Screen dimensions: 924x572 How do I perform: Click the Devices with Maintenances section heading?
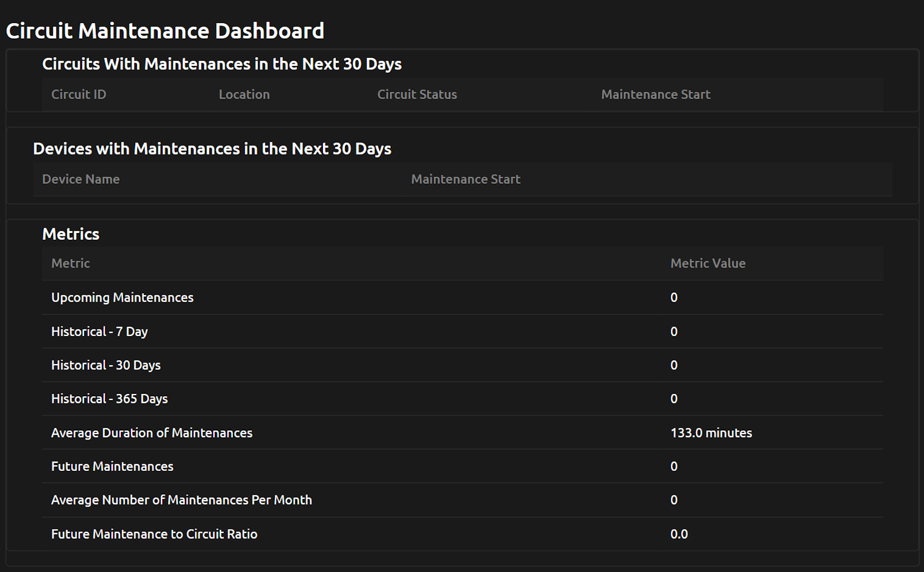click(x=212, y=149)
